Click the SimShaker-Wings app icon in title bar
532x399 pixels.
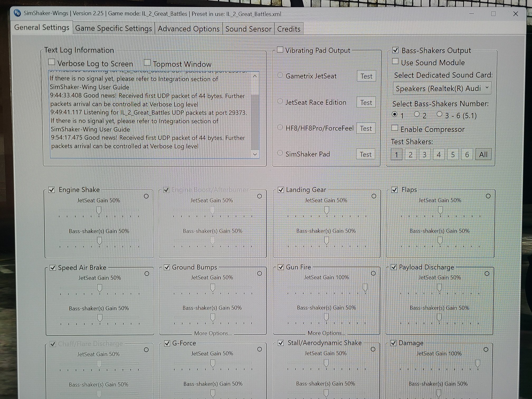[x=17, y=13]
